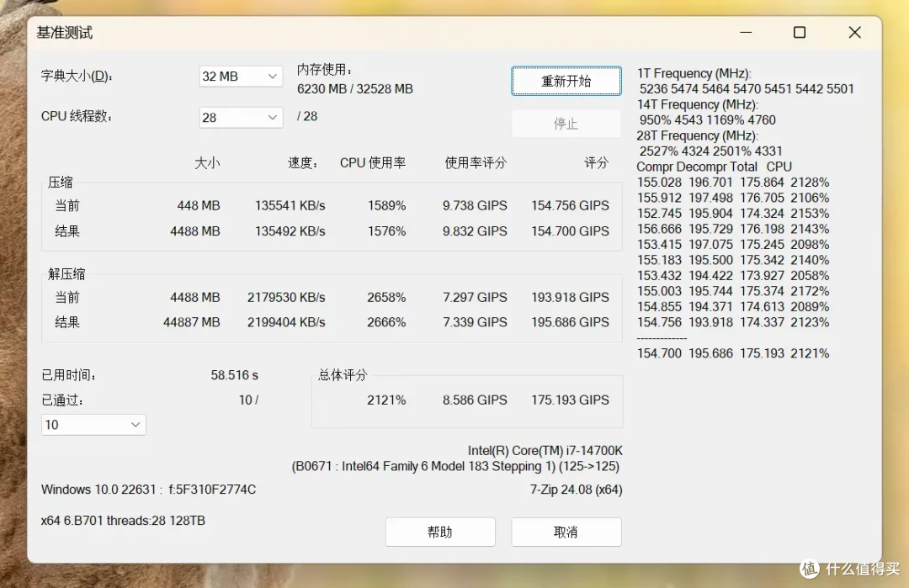Screen dimensions: 909x588
Task: Click the Compr Decompr Total CPU header line
Action: pyautogui.click(x=715, y=167)
